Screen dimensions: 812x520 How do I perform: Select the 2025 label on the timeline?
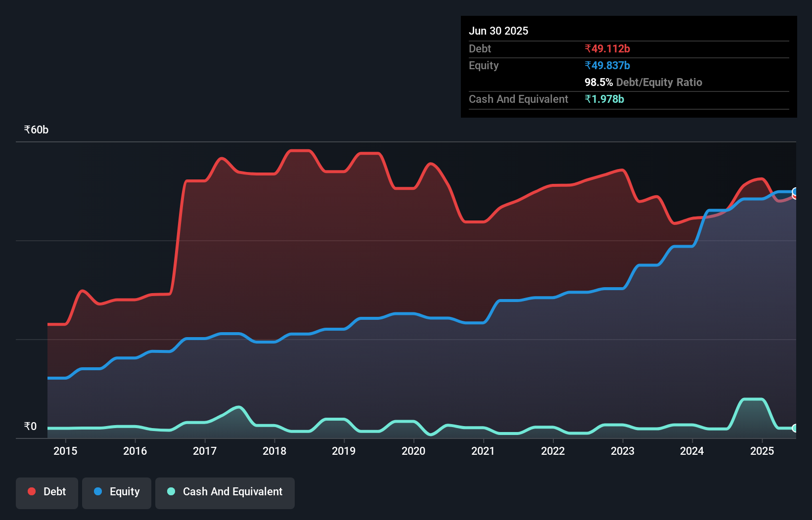click(762, 451)
